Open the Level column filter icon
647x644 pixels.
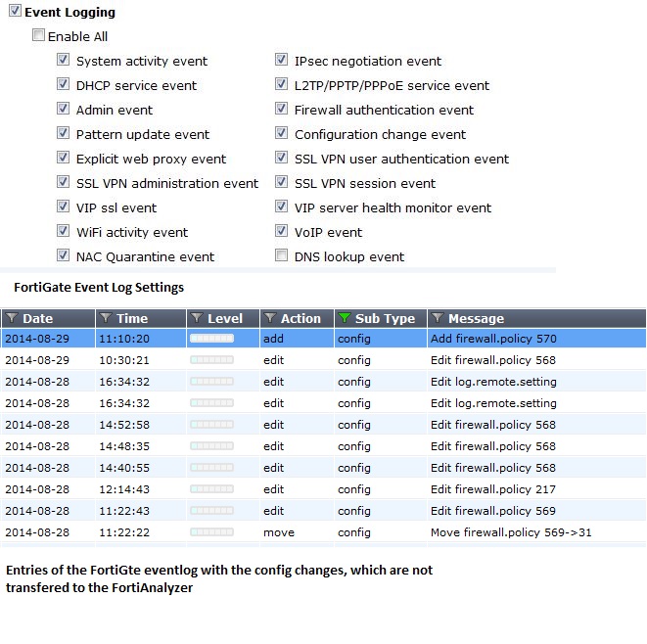click(197, 318)
